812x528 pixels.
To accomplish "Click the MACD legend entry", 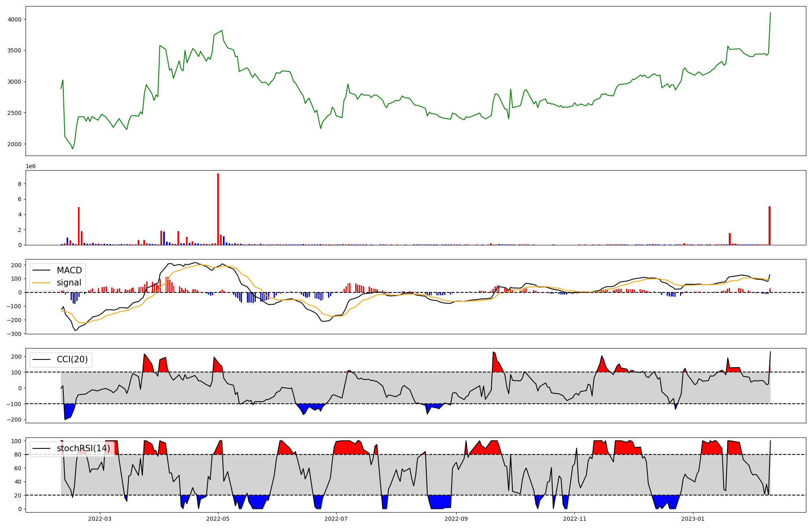I will coord(69,270).
